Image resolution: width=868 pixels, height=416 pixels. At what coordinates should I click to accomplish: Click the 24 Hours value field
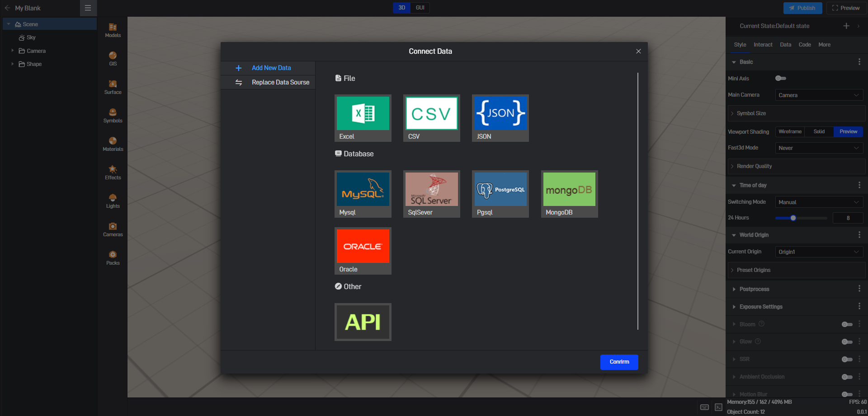click(848, 218)
